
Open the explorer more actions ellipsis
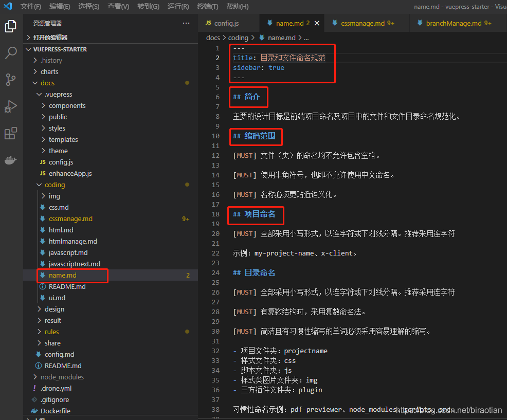(x=186, y=23)
